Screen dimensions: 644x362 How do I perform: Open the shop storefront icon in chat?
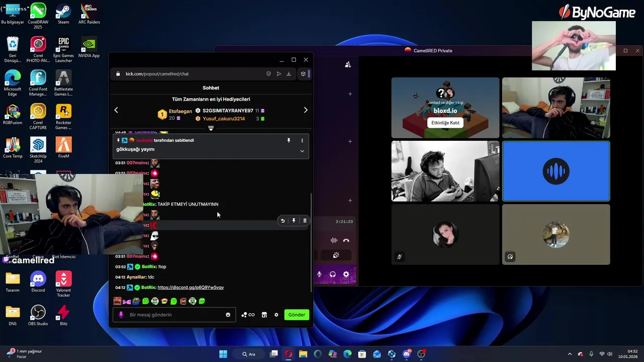[x=264, y=315]
